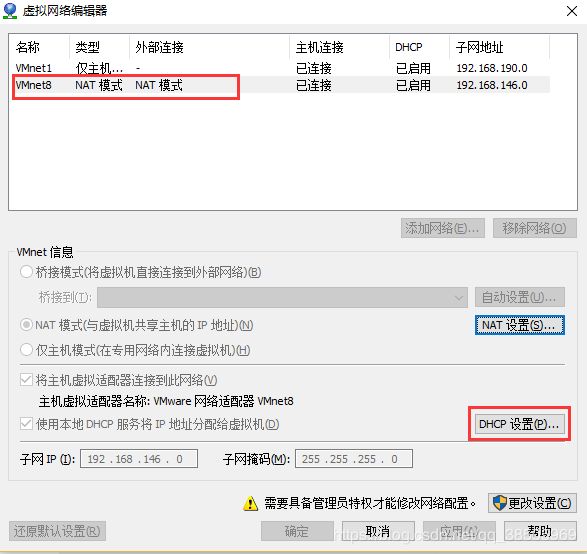Click the shield icon on 更改设置 button
The height and width of the screenshot is (554, 587).
[499, 503]
